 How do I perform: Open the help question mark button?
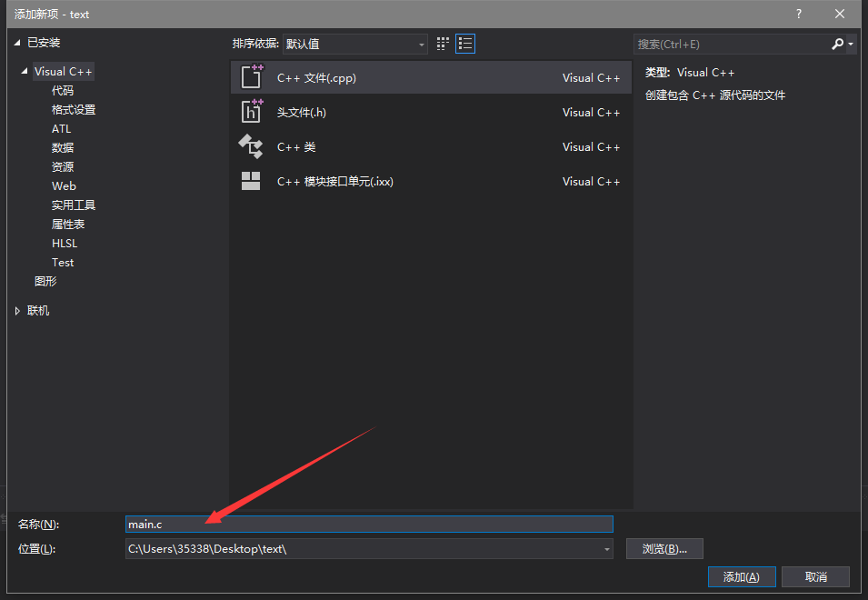pos(799,14)
